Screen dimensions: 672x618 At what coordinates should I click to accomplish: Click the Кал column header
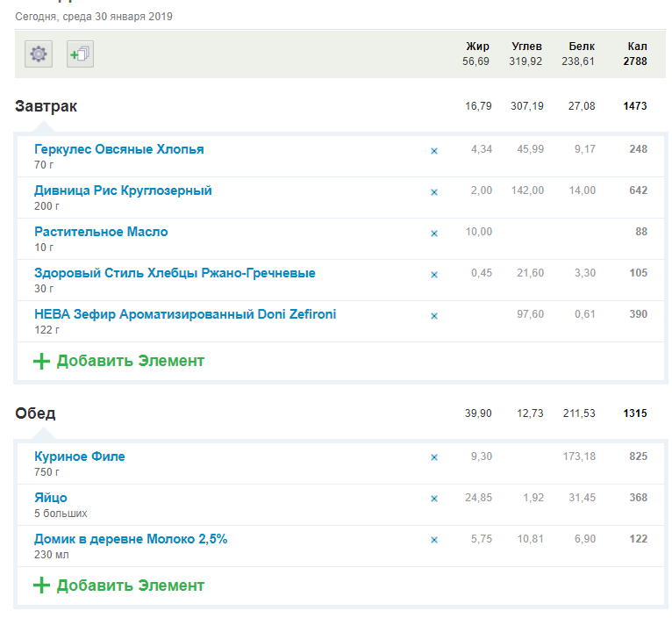coord(637,47)
